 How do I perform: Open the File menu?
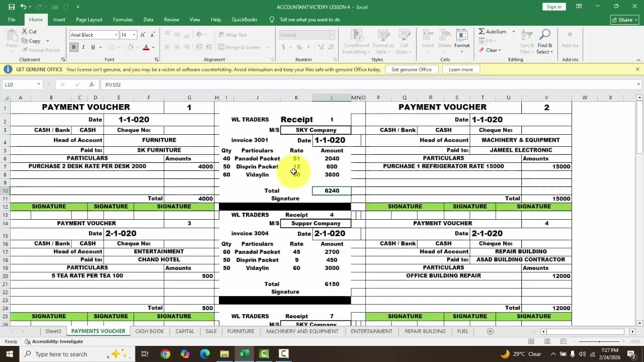click(x=12, y=20)
